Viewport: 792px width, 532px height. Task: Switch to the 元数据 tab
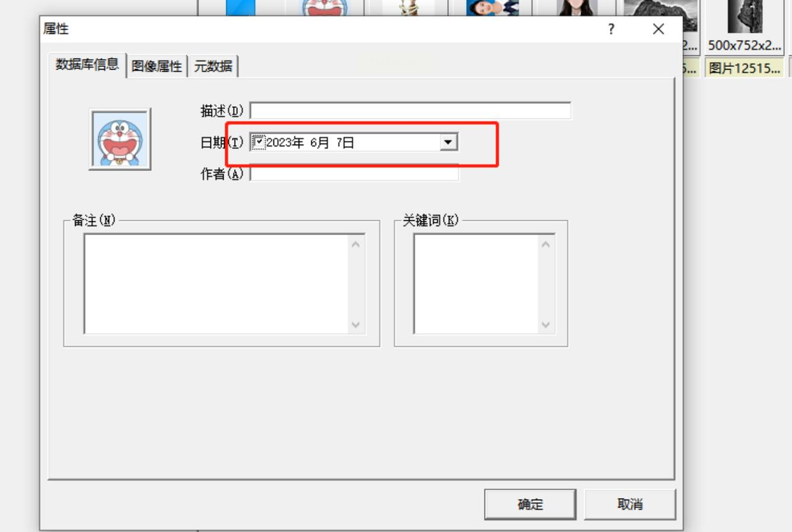(213, 66)
